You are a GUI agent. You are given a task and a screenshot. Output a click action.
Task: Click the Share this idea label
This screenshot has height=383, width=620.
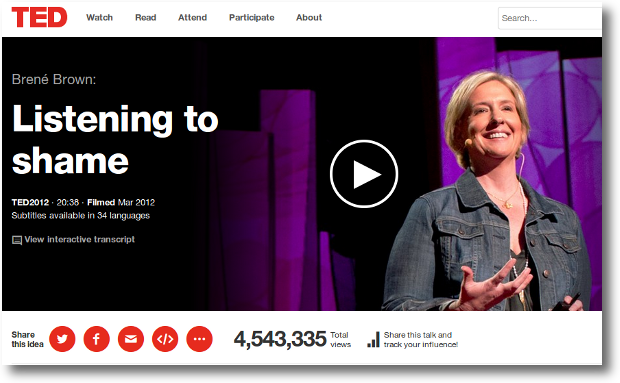[x=27, y=340]
